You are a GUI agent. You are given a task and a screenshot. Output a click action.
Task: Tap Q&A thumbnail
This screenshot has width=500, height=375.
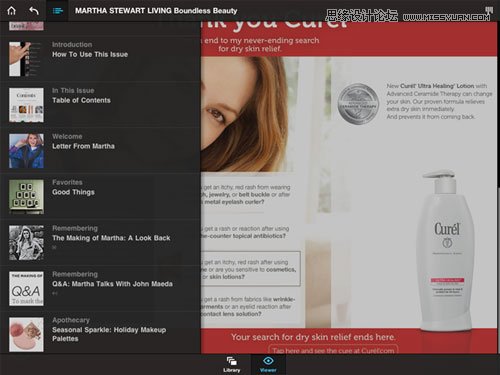coord(26,289)
